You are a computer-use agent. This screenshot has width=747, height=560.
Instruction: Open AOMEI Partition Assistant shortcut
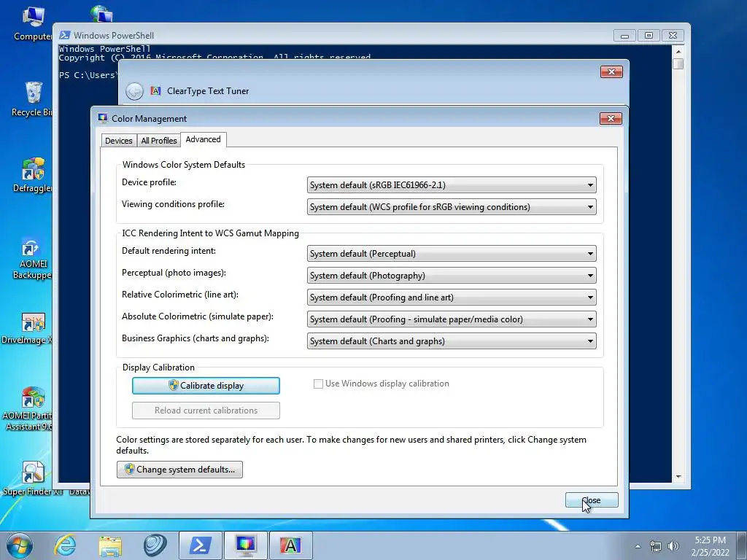click(28, 408)
